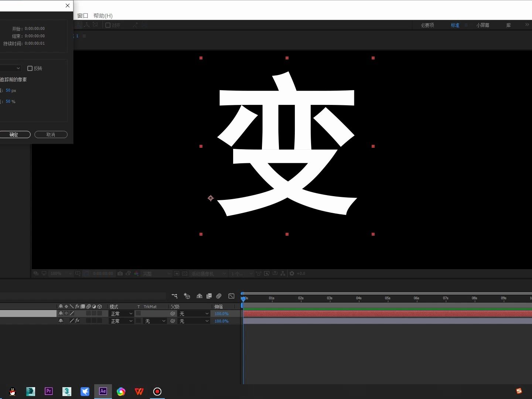
Task: Click the motion blur composition icon
Action: click(219, 296)
